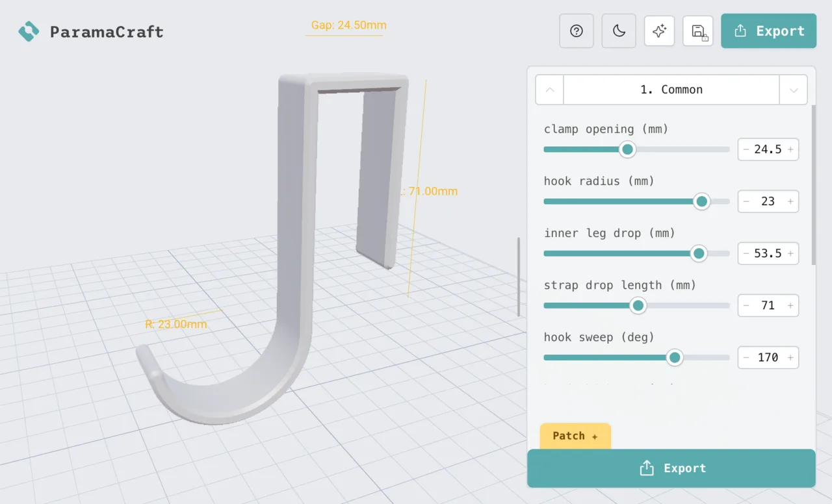Viewport: 832px width, 504px height.
Task: Decrease strap drop length with minus
Action: pyautogui.click(x=746, y=305)
